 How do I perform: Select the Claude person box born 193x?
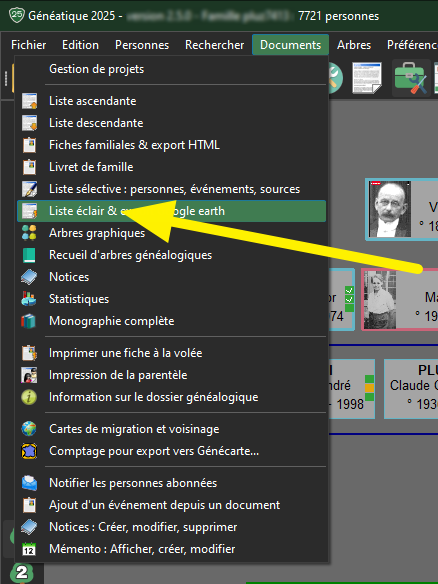411,389
